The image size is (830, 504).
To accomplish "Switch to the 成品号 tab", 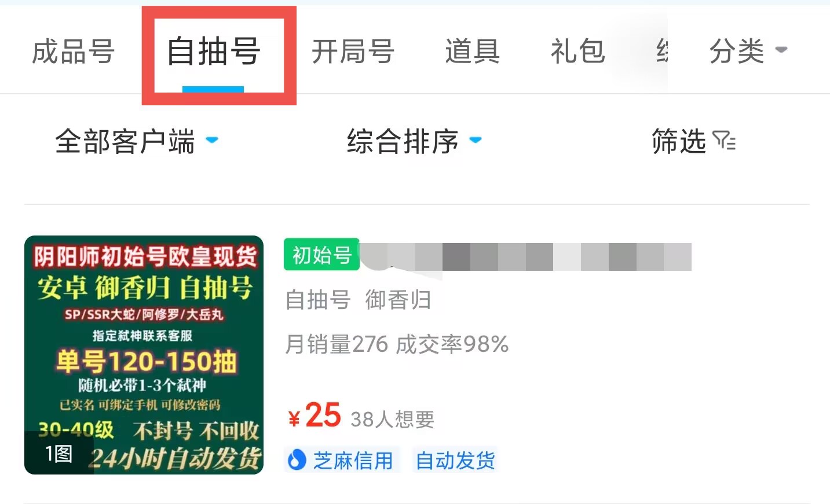I will click(73, 51).
